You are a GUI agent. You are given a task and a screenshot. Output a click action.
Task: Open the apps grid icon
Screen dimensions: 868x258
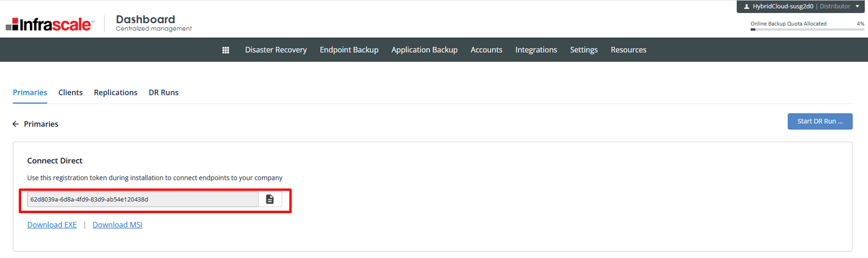click(225, 50)
